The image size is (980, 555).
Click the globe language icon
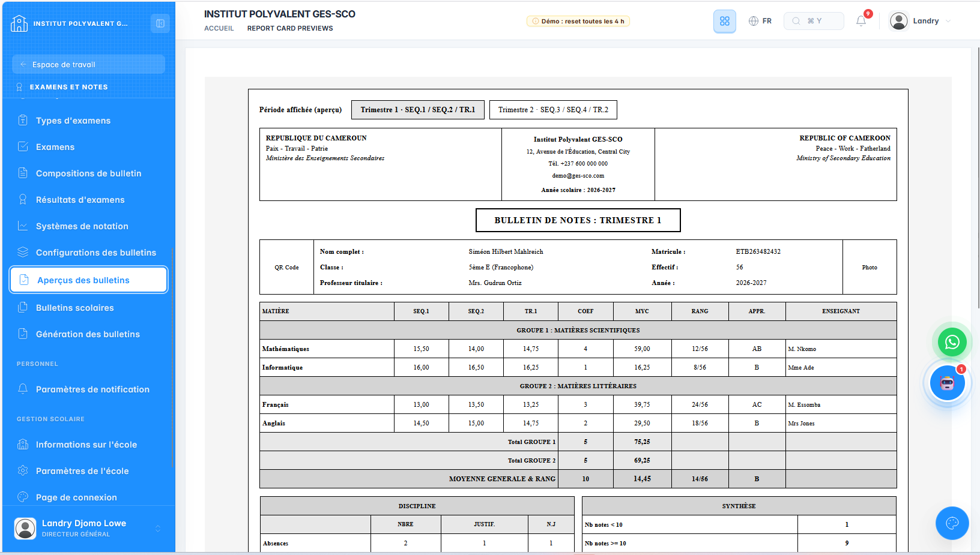tap(754, 21)
